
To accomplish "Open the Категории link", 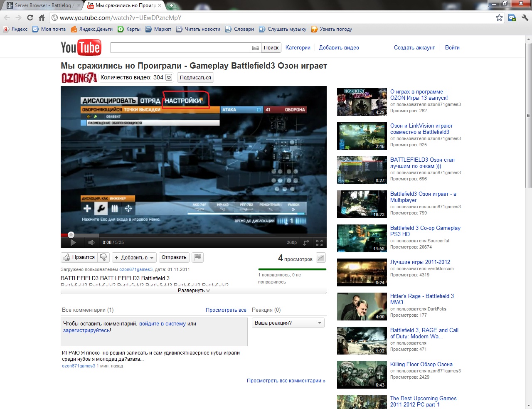I will coord(298,48).
